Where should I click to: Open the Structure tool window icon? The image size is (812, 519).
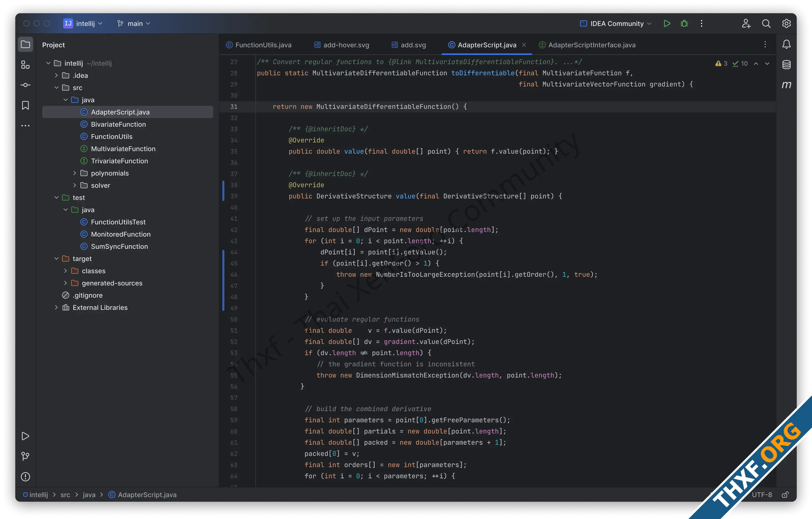click(25, 65)
